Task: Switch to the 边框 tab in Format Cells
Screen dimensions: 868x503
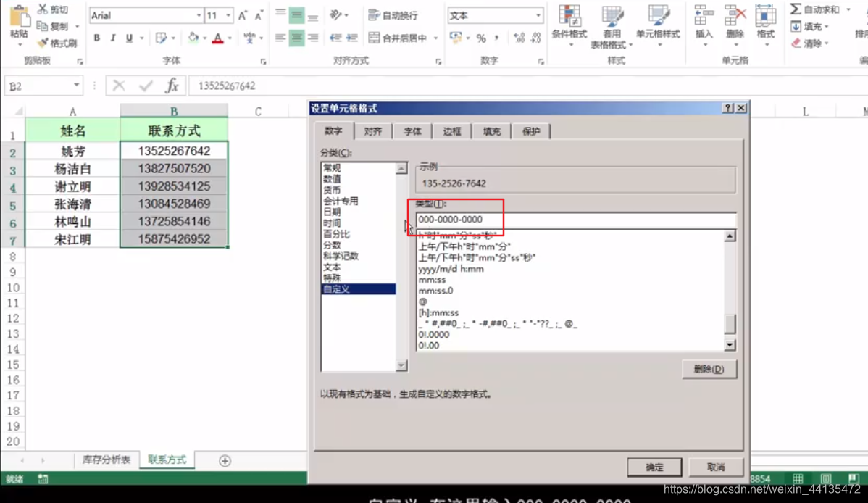Action: coord(451,131)
